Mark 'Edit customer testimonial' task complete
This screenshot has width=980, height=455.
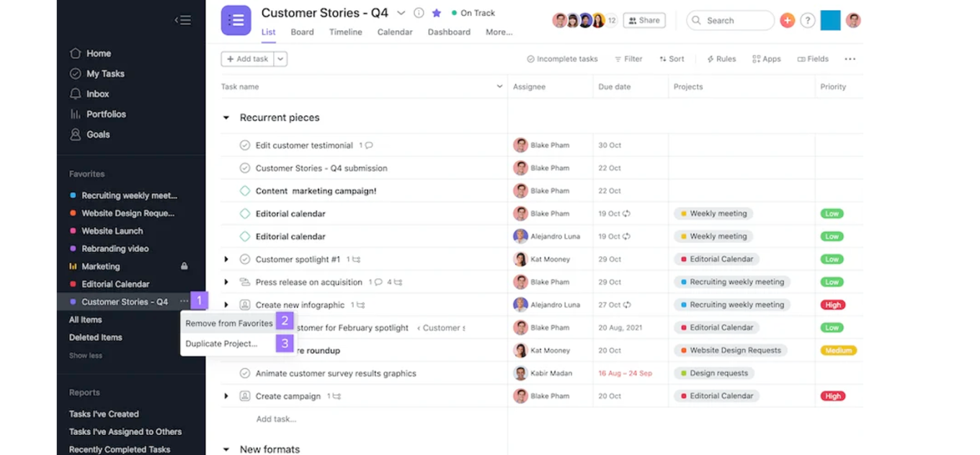point(246,145)
